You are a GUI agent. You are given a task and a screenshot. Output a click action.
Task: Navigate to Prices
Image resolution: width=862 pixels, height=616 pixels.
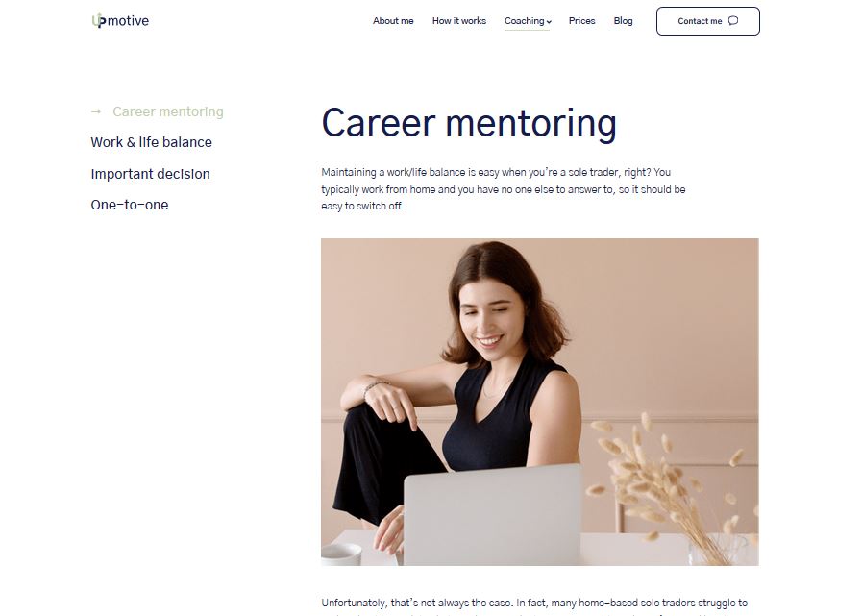coord(581,21)
